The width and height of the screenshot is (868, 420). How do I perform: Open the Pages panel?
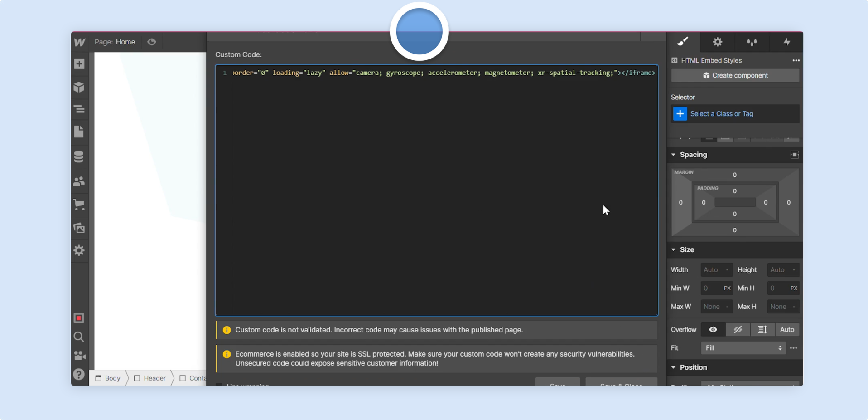coord(79,132)
